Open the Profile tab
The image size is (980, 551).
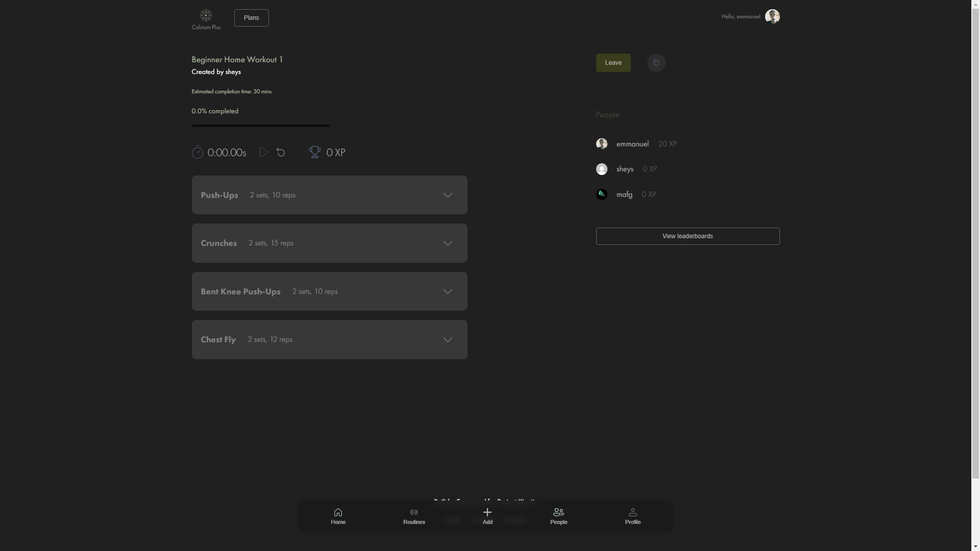click(x=632, y=516)
